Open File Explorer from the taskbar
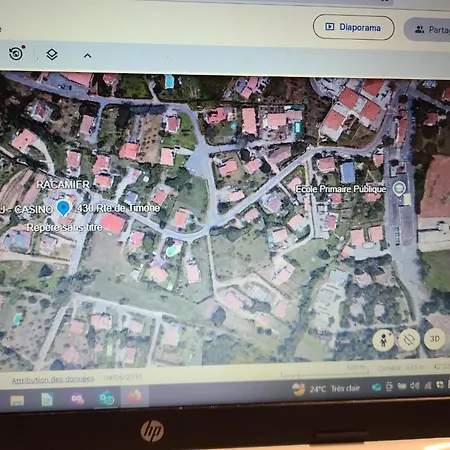 (x=17, y=400)
